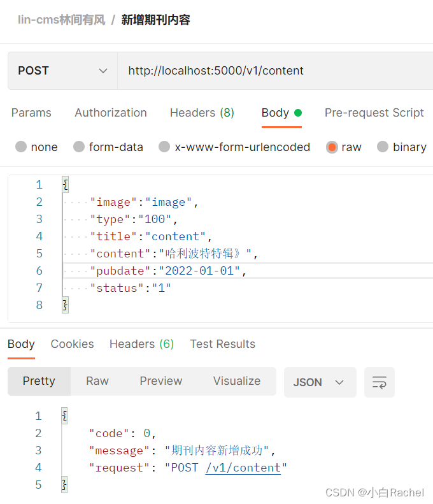The width and height of the screenshot is (433, 504).
Task: Click the wrap lines icon in response
Action: pyautogui.click(x=380, y=382)
